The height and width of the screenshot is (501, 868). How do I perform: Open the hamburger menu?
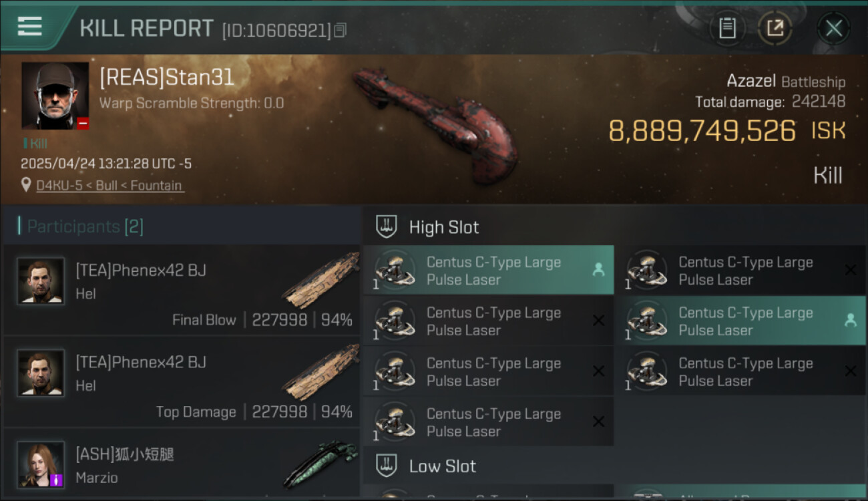point(30,27)
